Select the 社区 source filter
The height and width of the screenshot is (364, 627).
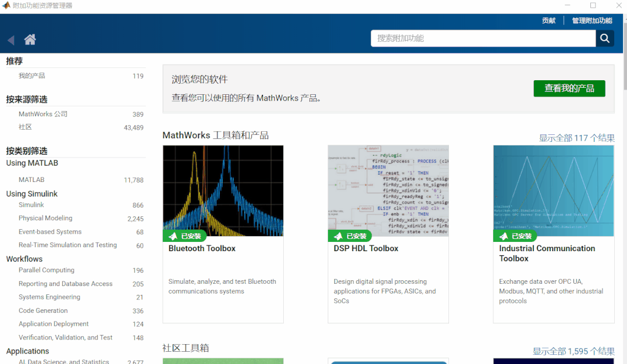click(x=27, y=127)
